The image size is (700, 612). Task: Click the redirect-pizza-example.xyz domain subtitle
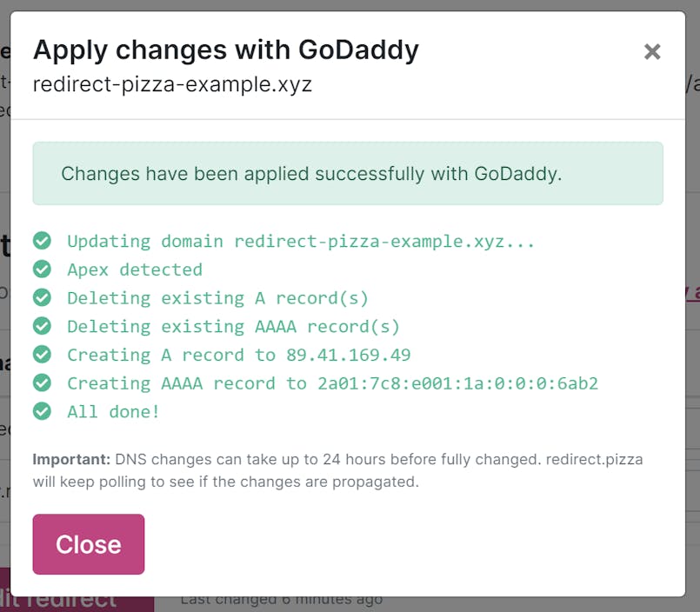click(x=172, y=85)
